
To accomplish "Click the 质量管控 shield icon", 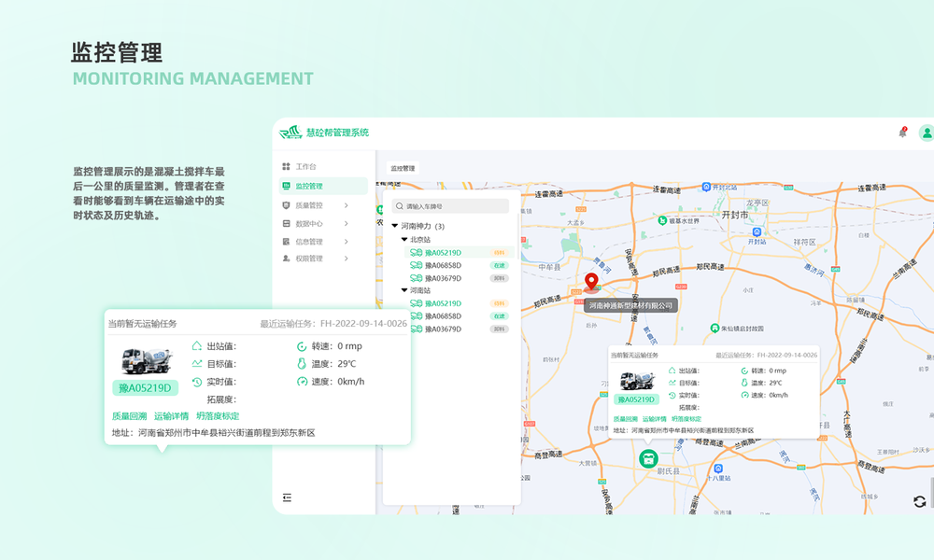I will (286, 205).
